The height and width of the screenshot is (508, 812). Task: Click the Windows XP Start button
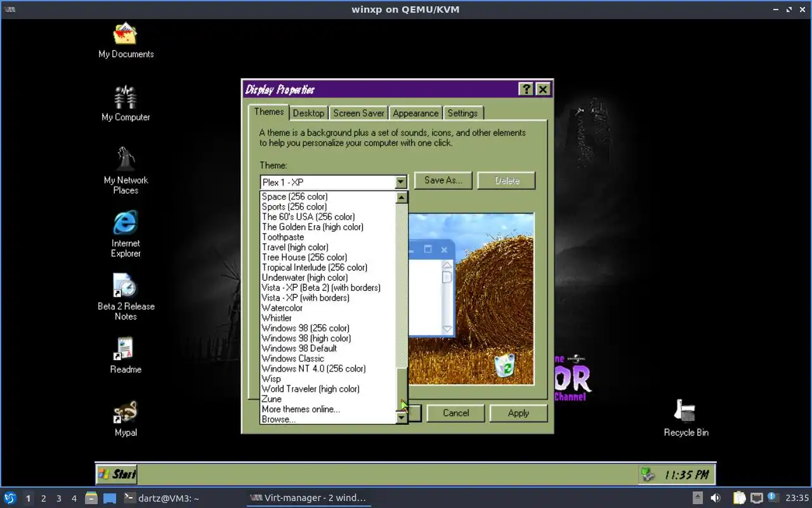point(116,474)
